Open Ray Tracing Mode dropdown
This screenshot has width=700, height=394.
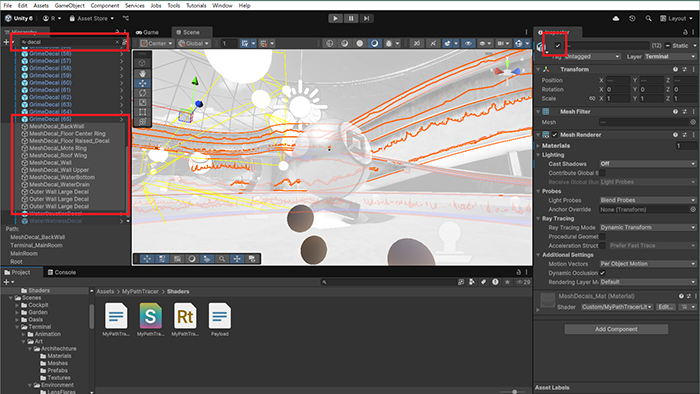pos(648,228)
